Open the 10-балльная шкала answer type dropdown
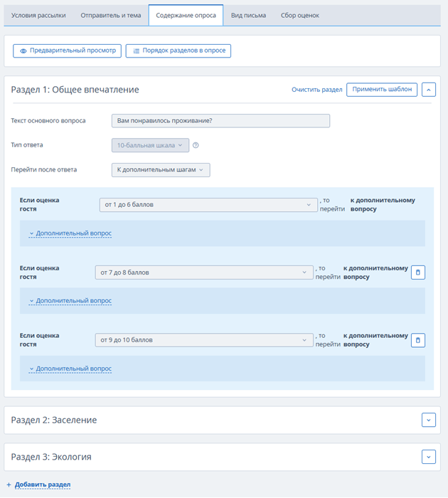This screenshot has width=448, height=498. (150, 145)
